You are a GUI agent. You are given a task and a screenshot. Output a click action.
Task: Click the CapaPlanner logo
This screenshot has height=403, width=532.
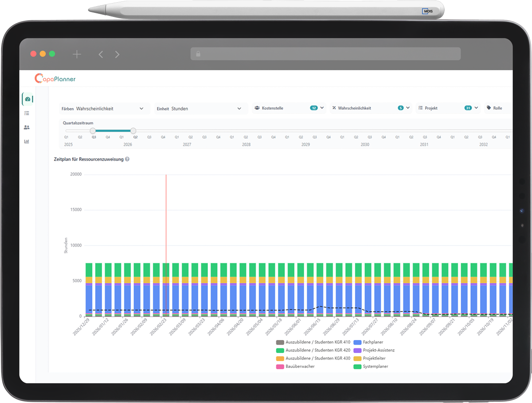coord(55,79)
